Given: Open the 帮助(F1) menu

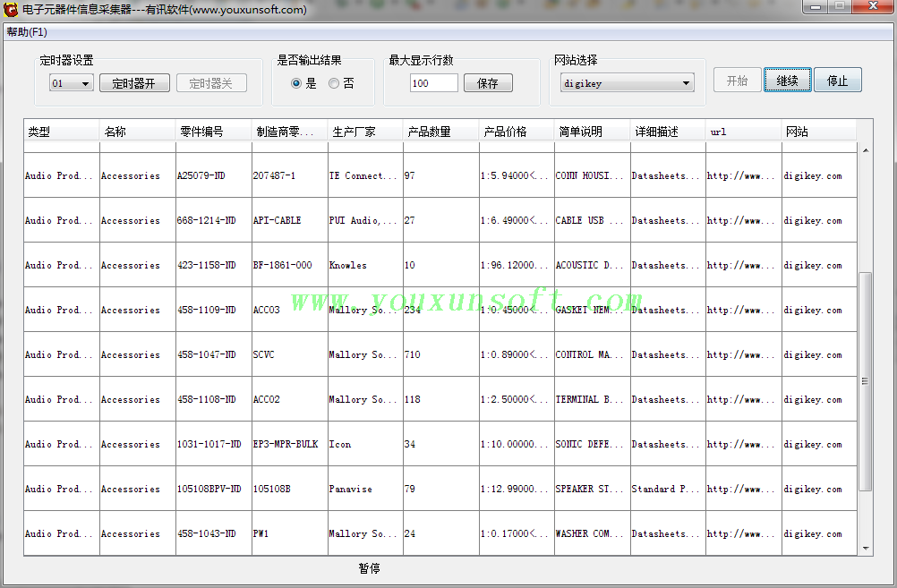Looking at the screenshot, I should pos(27,32).
